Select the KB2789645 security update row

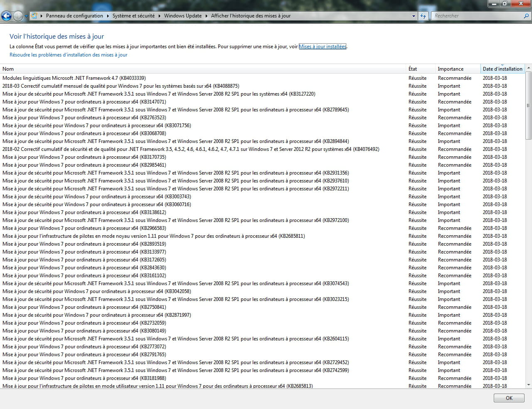pos(263,110)
